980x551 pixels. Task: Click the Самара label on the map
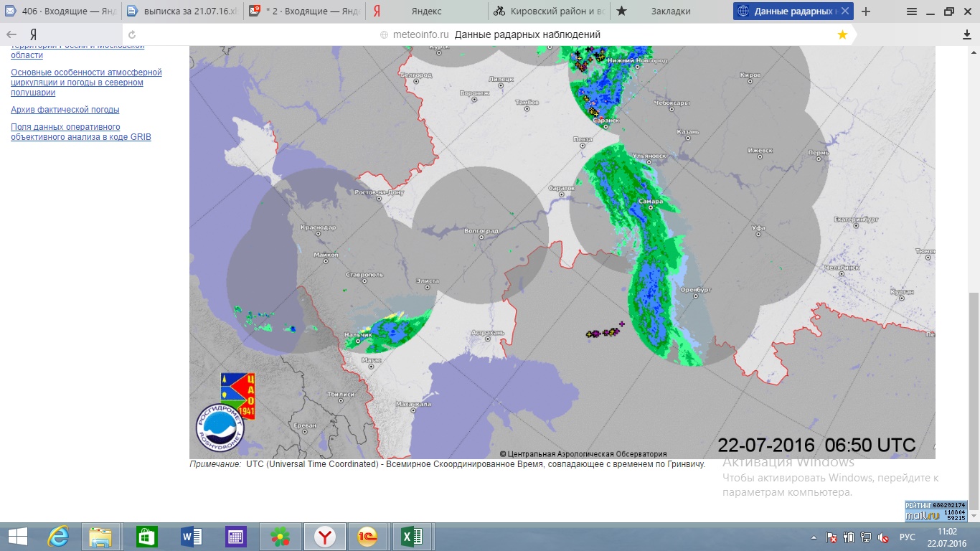(651, 202)
